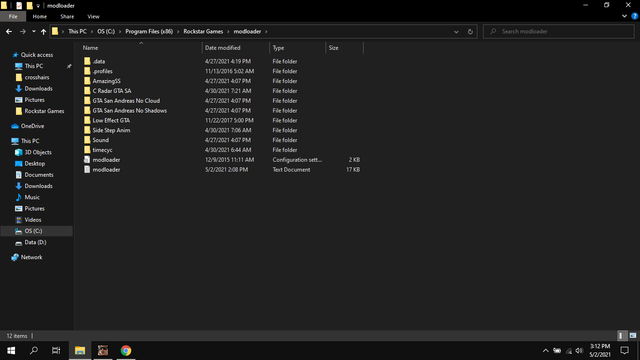Select 'GTA San Andreas No Shadows' folder
Image resolution: width=640 pixels, height=360 pixels.
(x=129, y=111)
